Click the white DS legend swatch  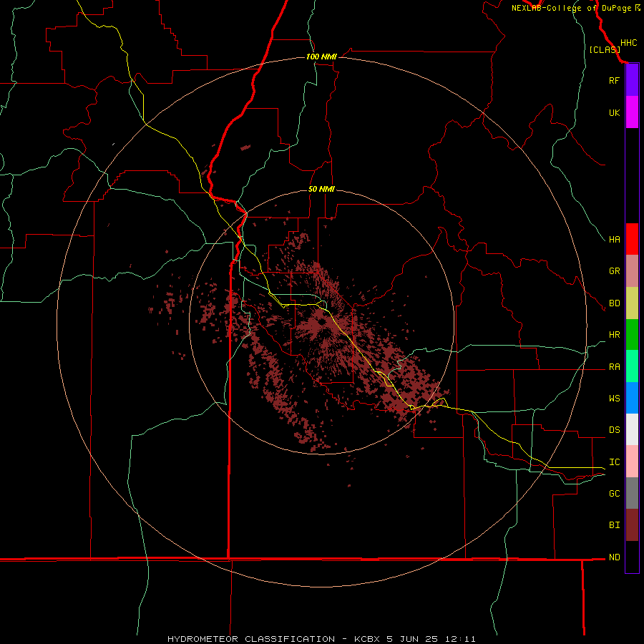[632, 429]
